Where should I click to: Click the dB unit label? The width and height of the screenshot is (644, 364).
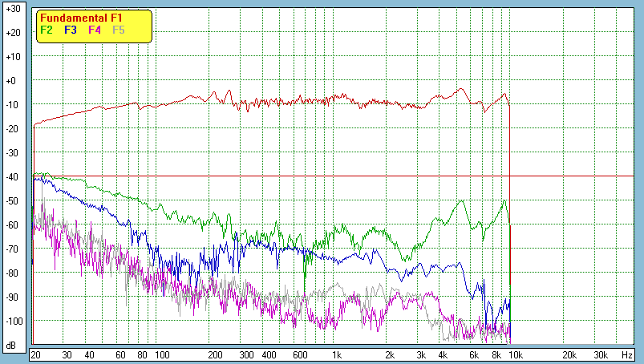pyautogui.click(x=12, y=346)
